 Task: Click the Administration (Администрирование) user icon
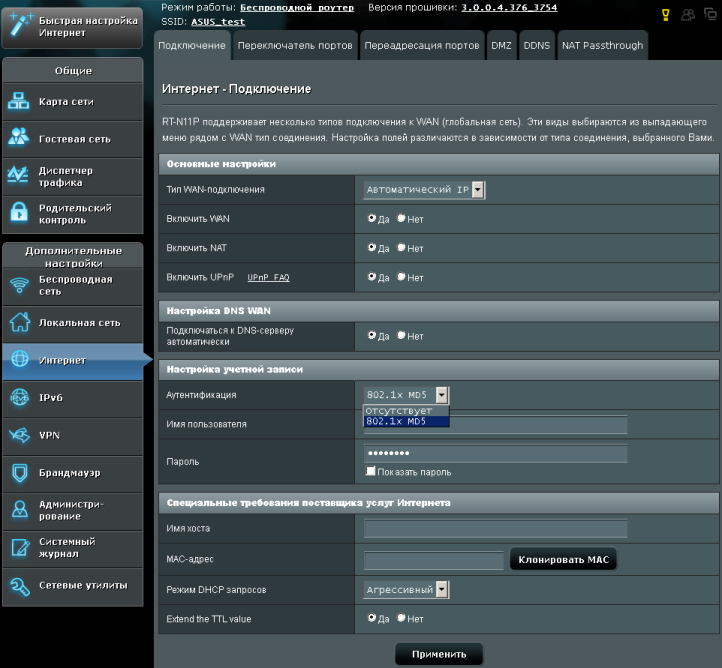coord(19,510)
